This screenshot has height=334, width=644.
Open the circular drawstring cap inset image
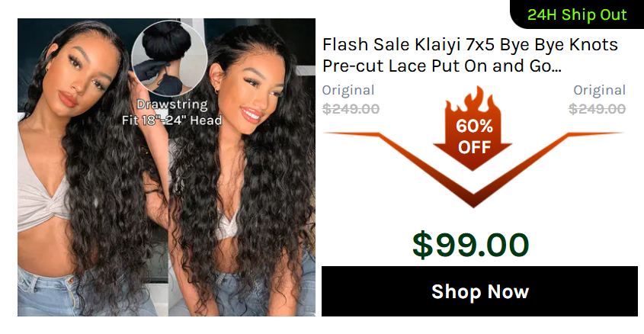[169, 59]
